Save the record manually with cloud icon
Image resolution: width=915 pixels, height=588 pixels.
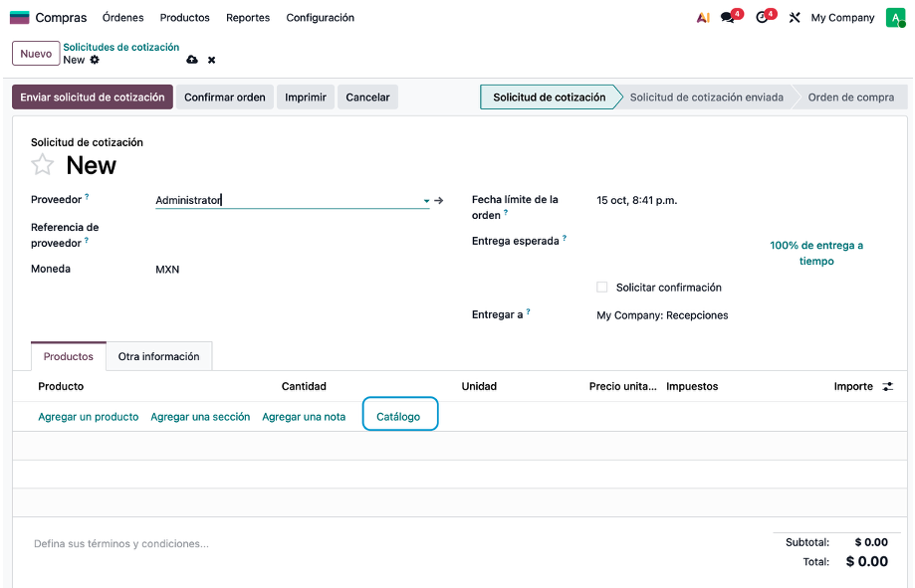pos(192,61)
